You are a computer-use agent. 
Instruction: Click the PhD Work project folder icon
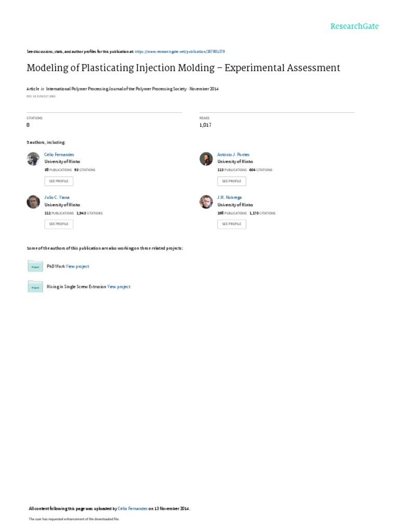(35, 266)
